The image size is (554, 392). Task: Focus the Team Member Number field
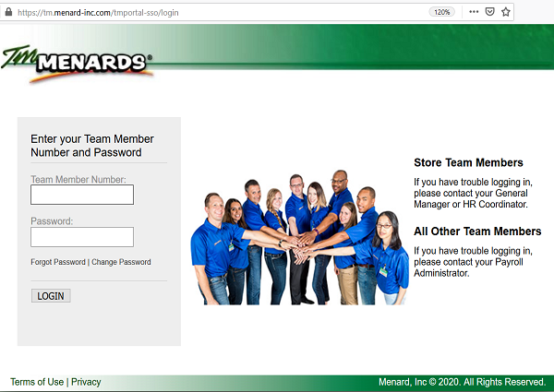[82, 195]
